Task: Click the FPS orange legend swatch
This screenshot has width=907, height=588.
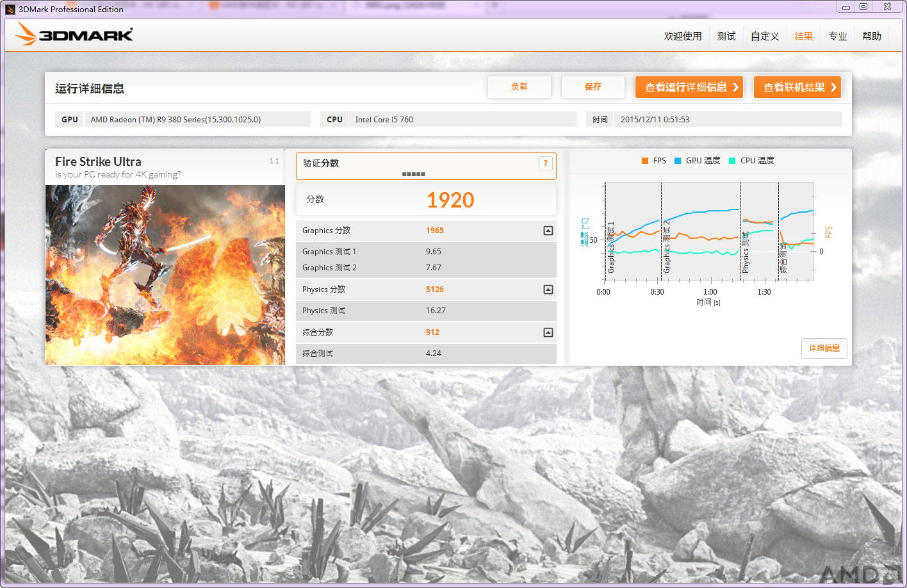Action: tap(645, 161)
